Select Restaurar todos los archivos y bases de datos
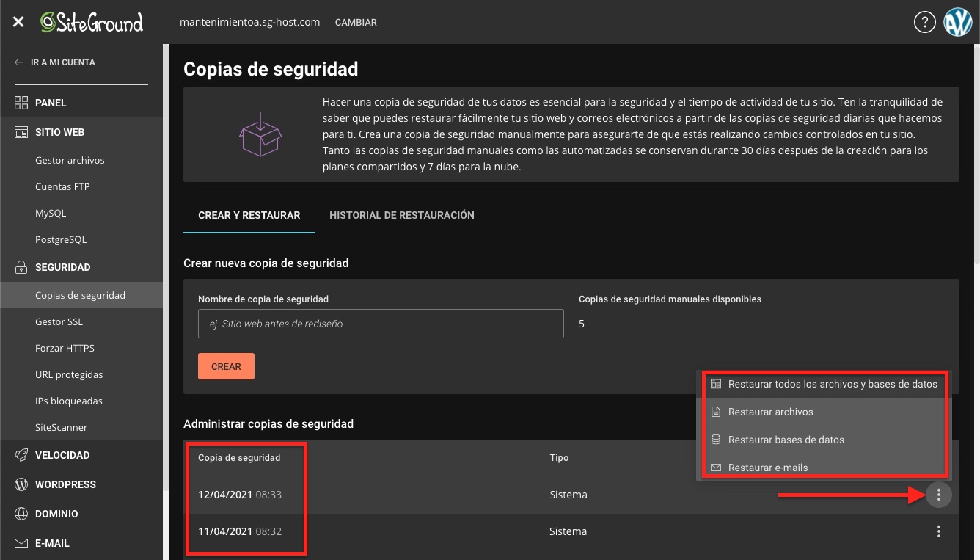This screenshot has width=980, height=560. 824,384
